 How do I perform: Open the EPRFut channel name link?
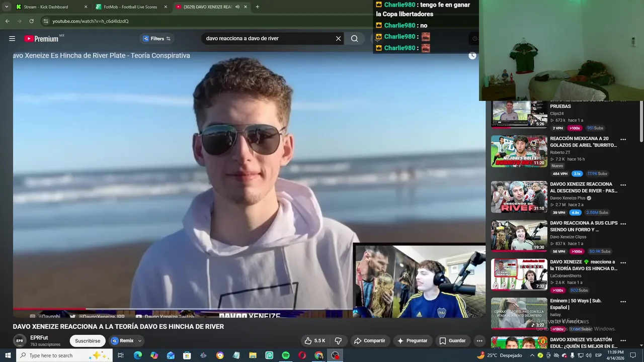(x=39, y=338)
